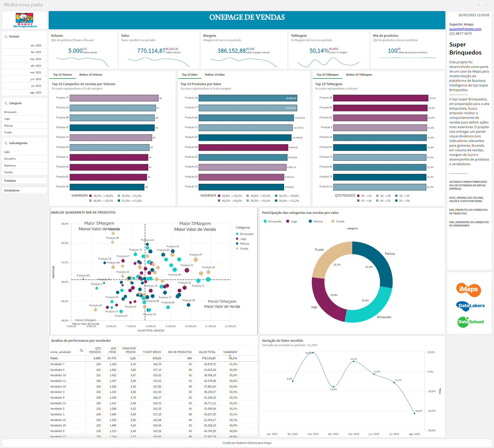The image size is (494, 448).
Task: Choose Eletrônico in Subcategorias list
Action: (24, 166)
